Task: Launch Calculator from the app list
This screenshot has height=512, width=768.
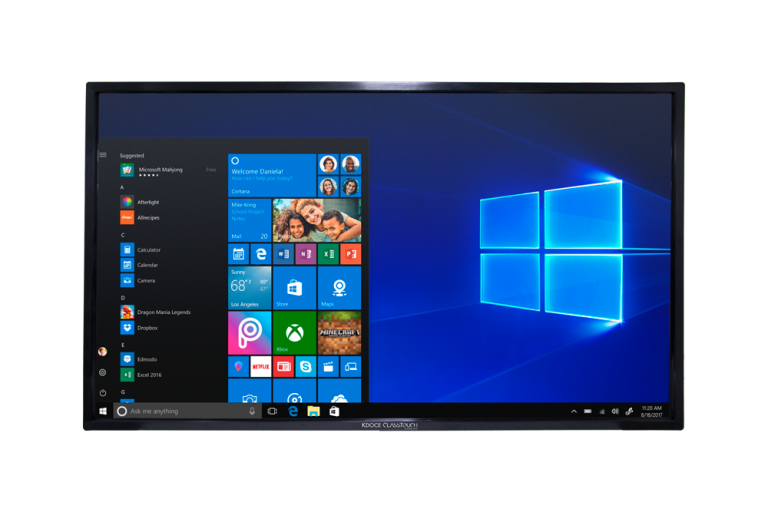Action: click(x=141, y=249)
